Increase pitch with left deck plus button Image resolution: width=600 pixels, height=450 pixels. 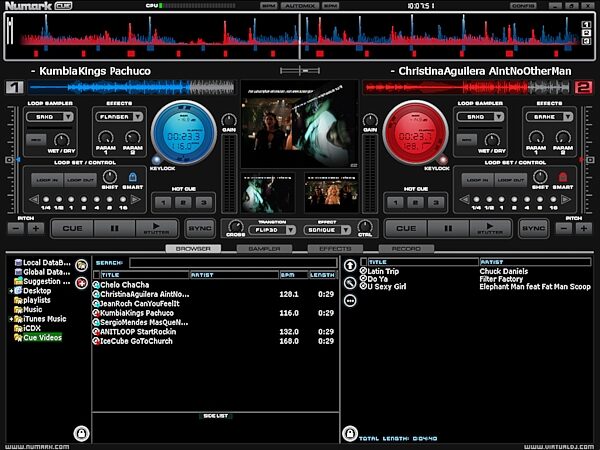[36, 228]
